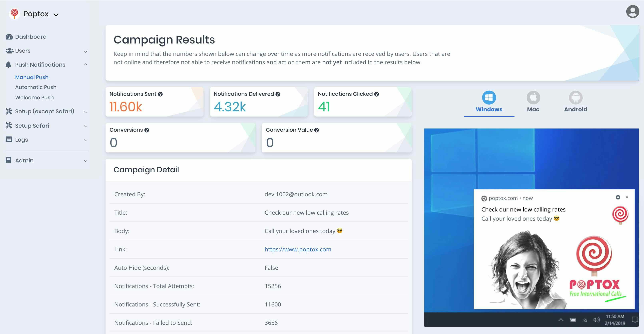Go to Dashboard in sidebar

[31, 37]
